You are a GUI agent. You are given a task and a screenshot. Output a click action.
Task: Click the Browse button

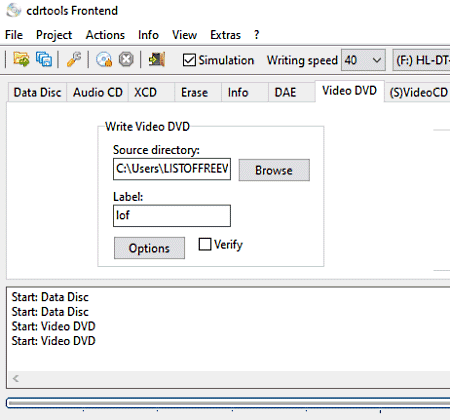[274, 170]
